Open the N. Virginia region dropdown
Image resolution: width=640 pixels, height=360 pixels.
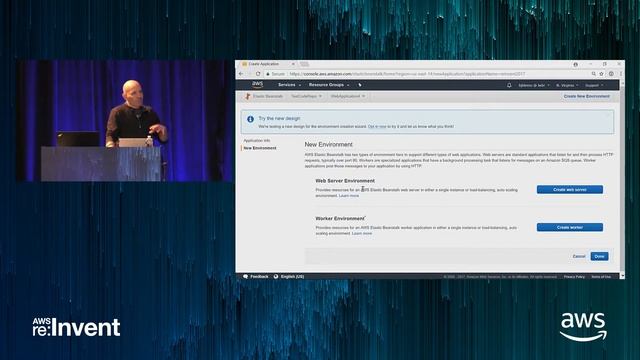[x=567, y=85]
